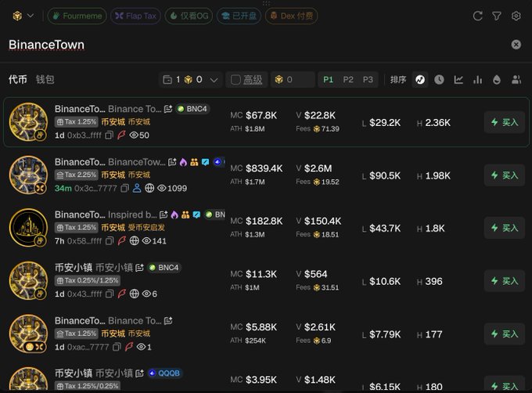Enable the 高级 checkbox
The image size is (532, 393).
click(x=235, y=80)
